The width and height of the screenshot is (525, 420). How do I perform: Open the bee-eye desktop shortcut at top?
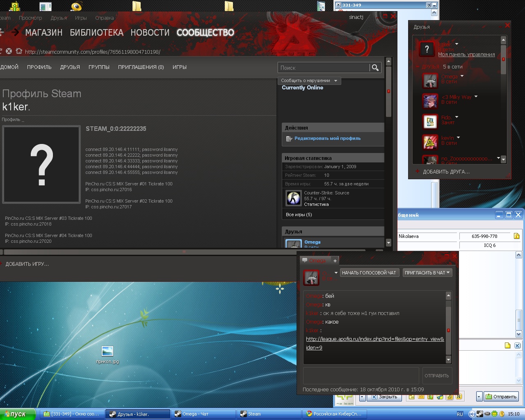76,6
